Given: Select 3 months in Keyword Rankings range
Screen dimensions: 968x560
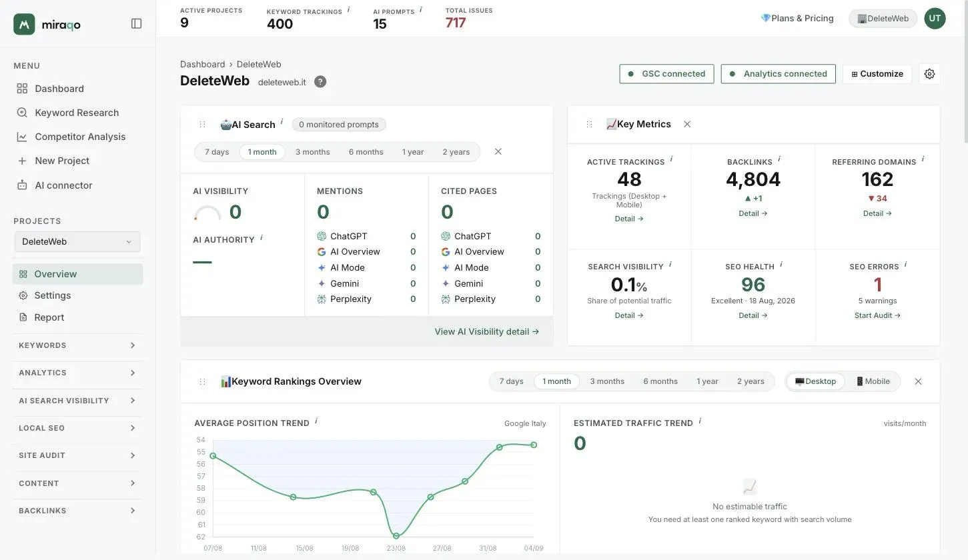Looking at the screenshot, I should tap(607, 381).
